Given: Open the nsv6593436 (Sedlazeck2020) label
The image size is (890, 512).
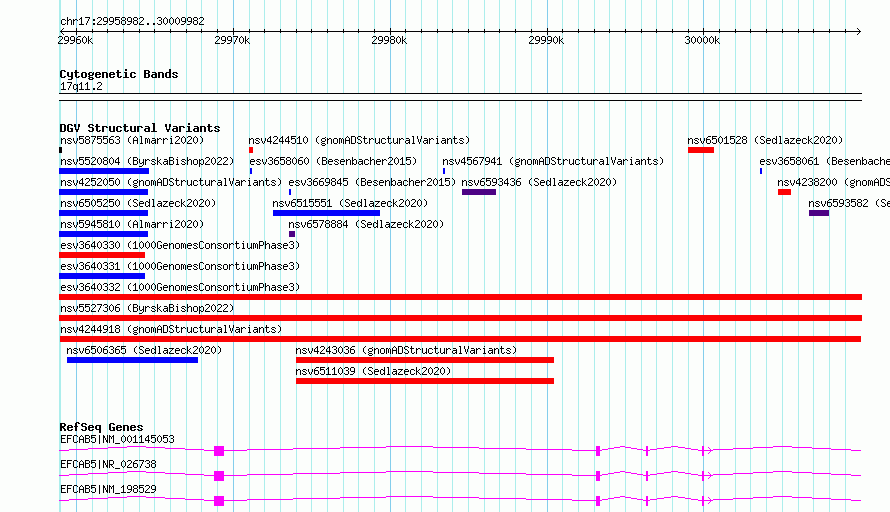Looking at the screenshot, I should tap(539, 182).
